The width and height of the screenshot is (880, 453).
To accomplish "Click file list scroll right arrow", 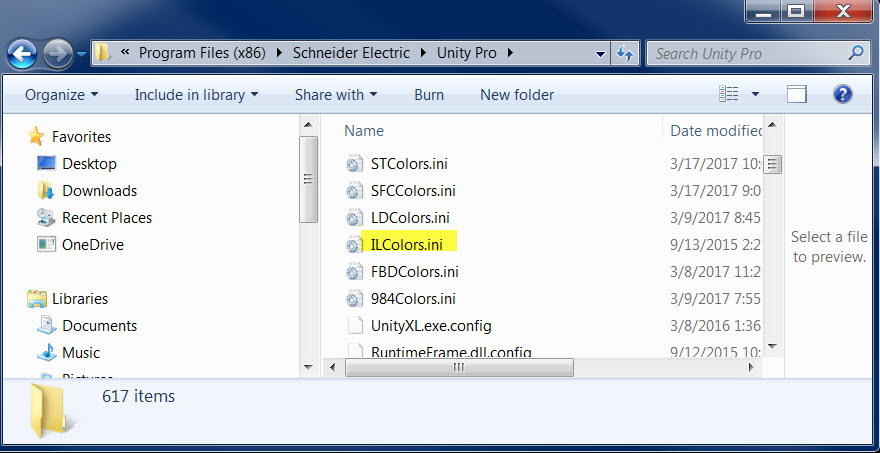I will (751, 368).
